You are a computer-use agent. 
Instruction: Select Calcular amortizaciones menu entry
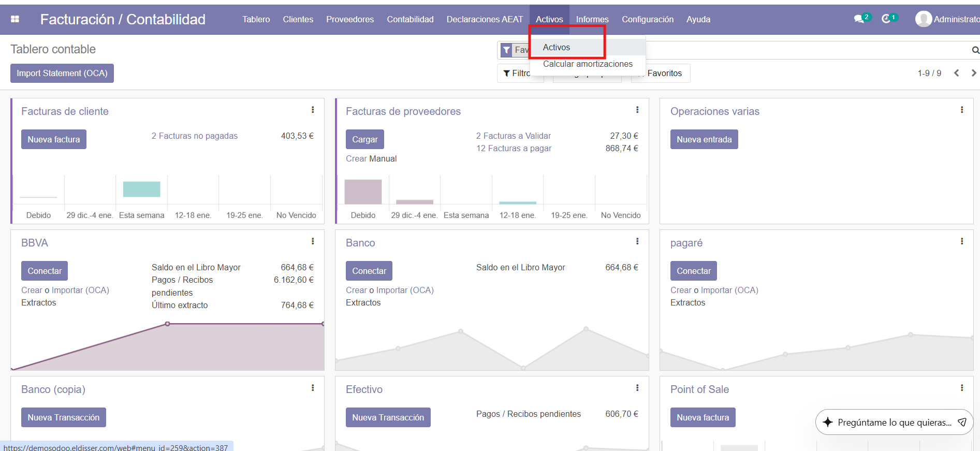click(588, 64)
